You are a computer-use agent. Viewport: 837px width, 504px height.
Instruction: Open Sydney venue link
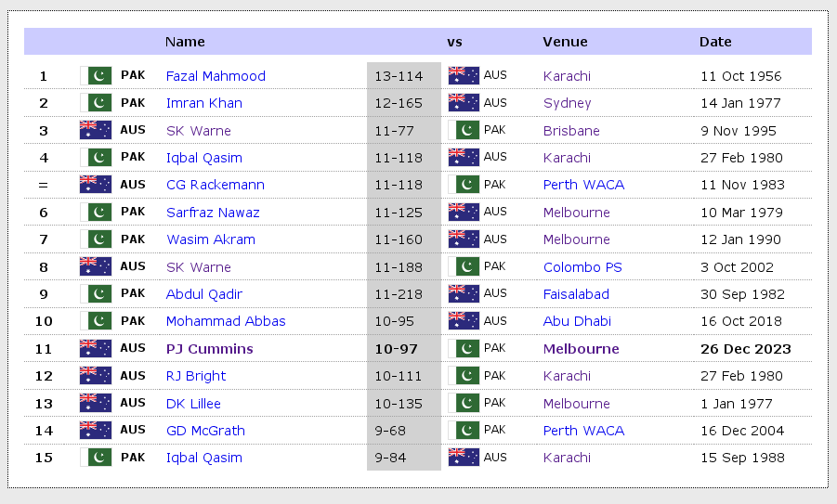click(x=567, y=103)
